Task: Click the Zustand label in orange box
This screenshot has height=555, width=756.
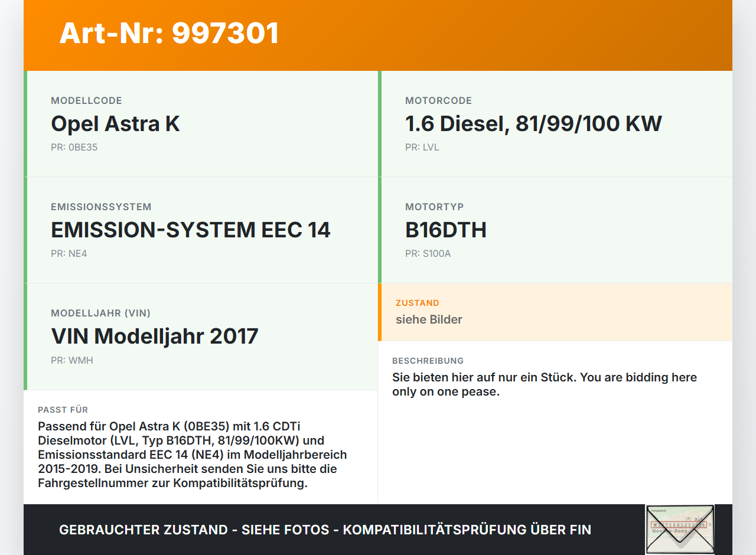Action: point(417,303)
